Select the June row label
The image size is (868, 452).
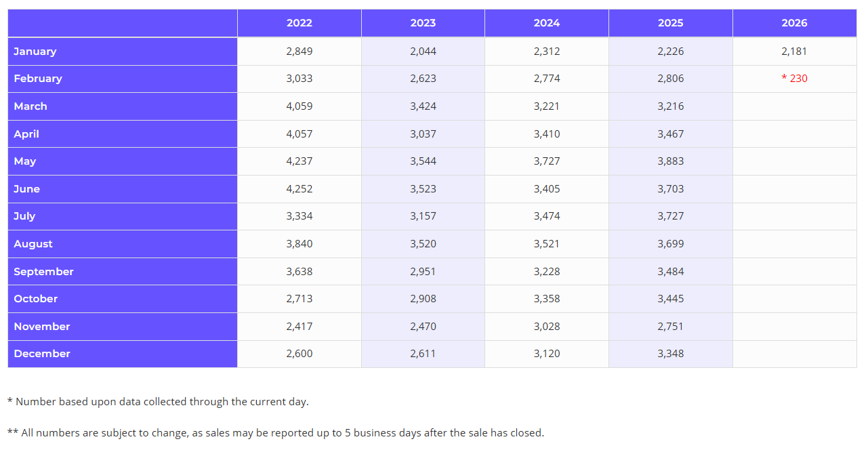(x=27, y=189)
